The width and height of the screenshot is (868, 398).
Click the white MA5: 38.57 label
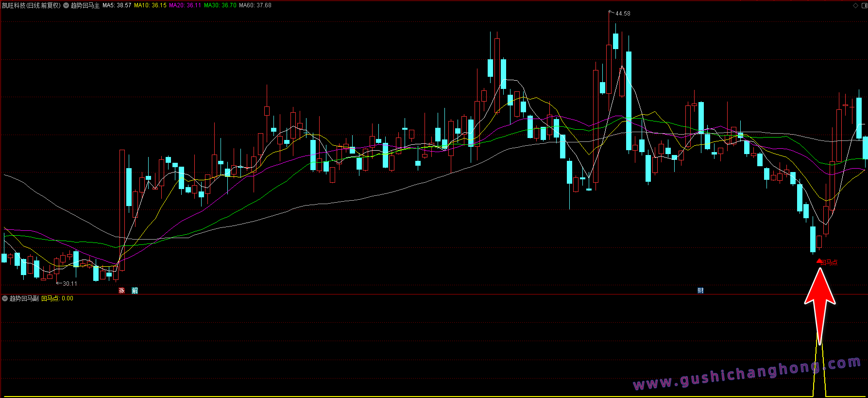point(117,5)
